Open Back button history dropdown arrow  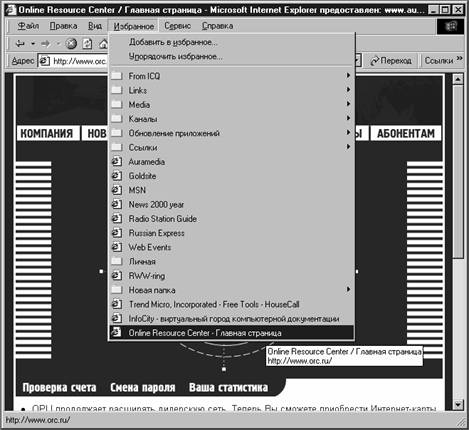pyautogui.click(x=33, y=44)
